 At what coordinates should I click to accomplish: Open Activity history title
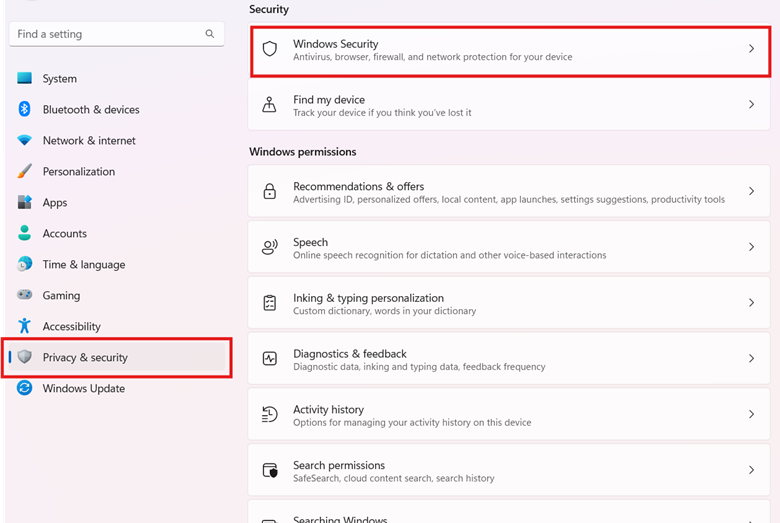(x=328, y=410)
